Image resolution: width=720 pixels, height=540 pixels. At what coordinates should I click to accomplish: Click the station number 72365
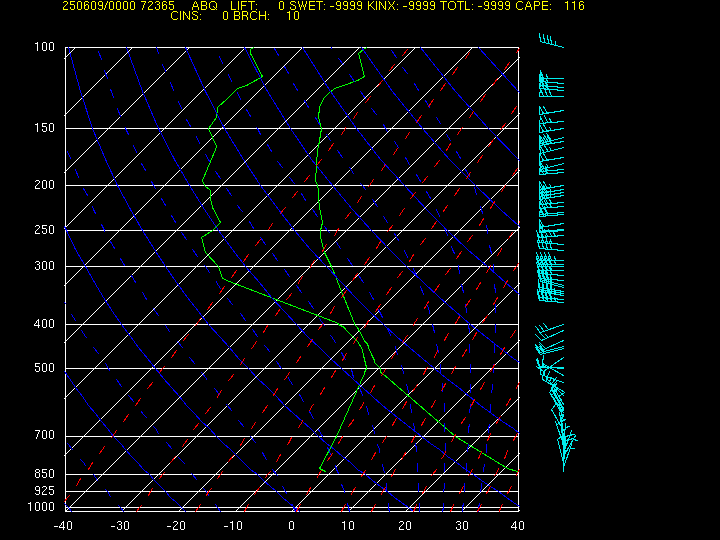click(158, 6)
